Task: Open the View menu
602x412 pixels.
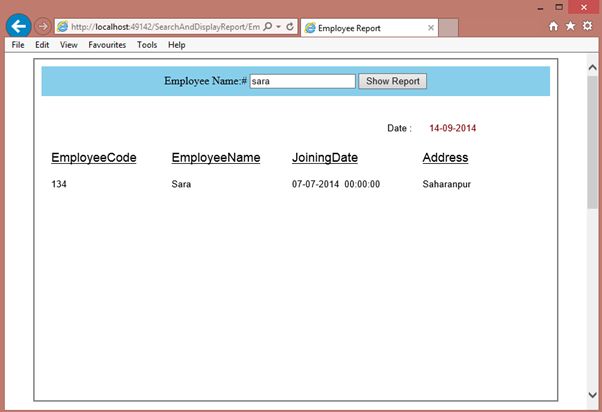Action: (69, 45)
